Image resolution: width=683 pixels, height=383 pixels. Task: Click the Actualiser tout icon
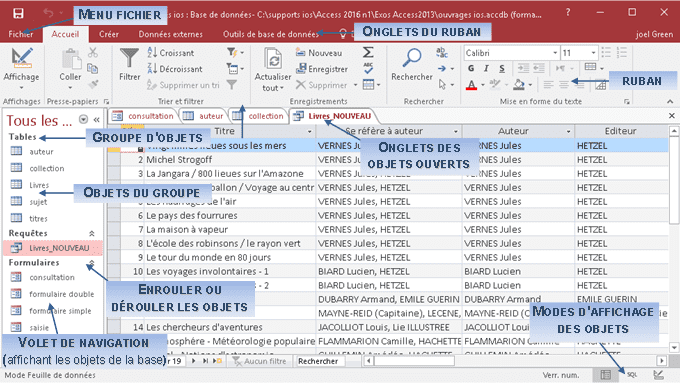pos(273,59)
